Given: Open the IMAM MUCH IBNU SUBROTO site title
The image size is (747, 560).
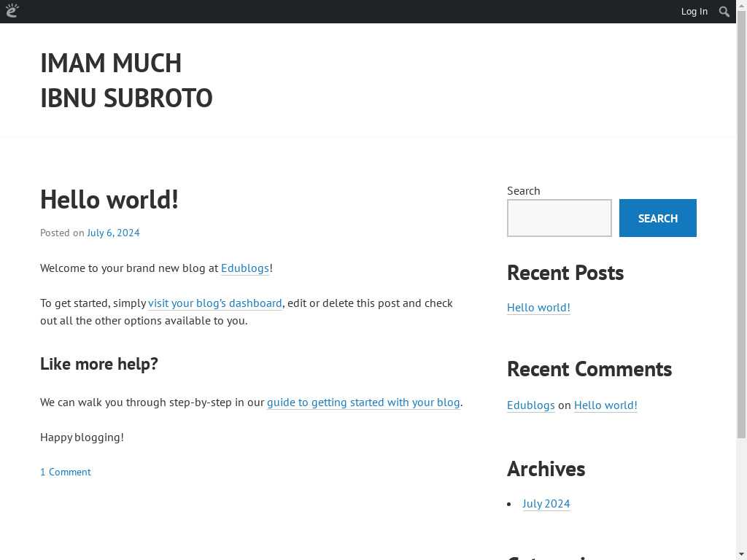Looking at the screenshot, I should (x=125, y=80).
